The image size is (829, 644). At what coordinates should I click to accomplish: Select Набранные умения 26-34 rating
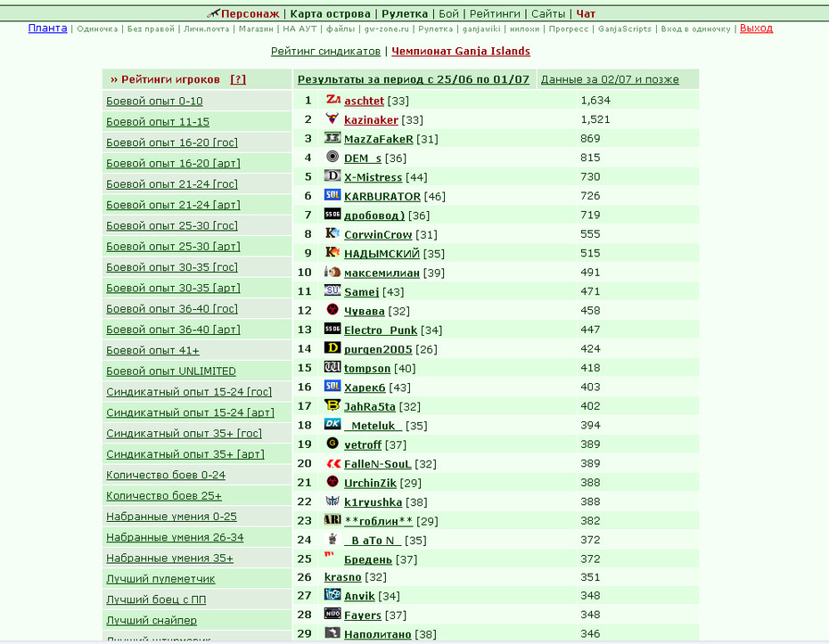coord(175,537)
